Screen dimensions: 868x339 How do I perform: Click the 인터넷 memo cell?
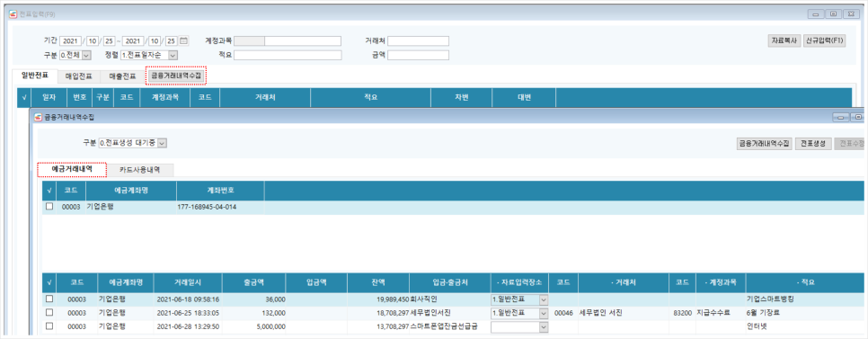pyautogui.click(x=757, y=326)
